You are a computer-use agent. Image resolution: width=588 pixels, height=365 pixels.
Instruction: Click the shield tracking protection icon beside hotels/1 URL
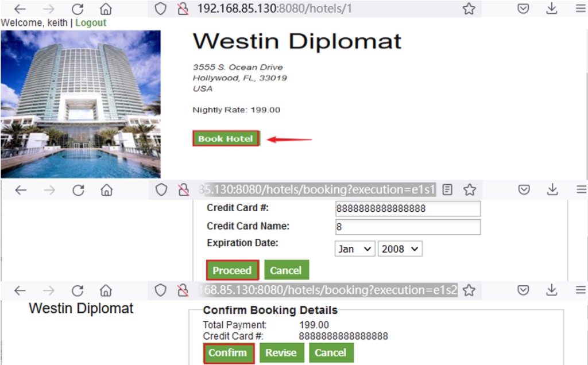[161, 9]
